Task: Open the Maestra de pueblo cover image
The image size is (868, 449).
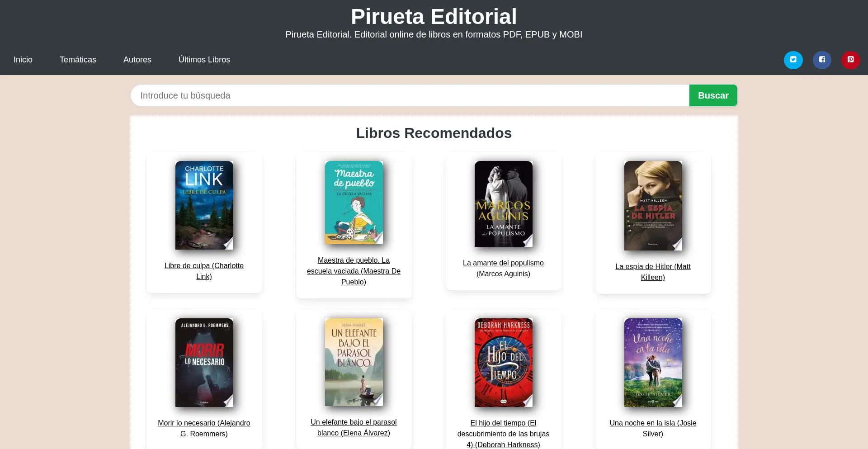Action: [354, 203]
